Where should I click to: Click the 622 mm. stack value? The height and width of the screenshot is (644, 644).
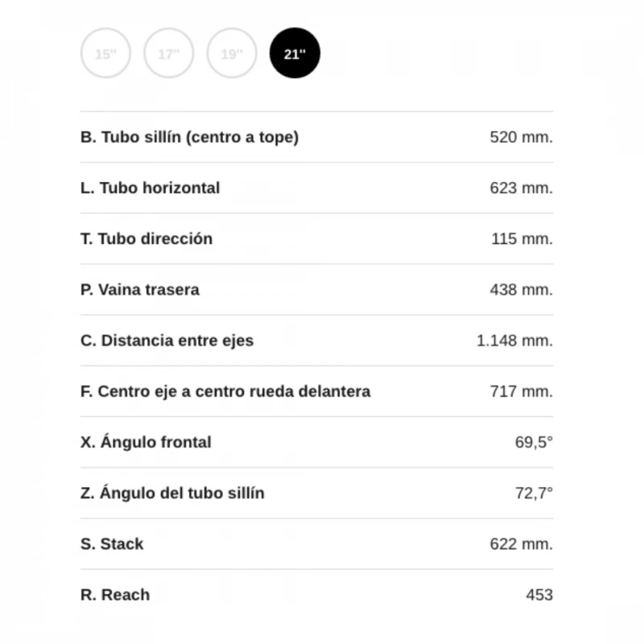coord(521,544)
